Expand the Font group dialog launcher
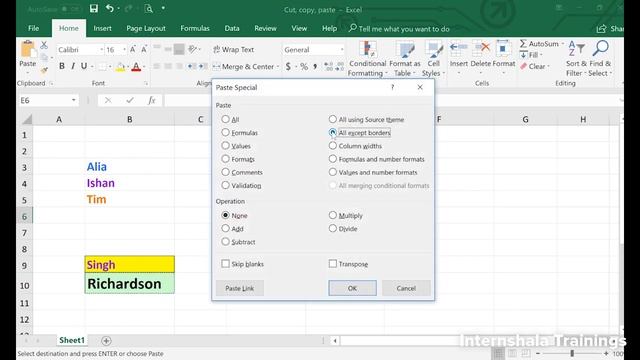Image resolution: width=640 pixels, height=360 pixels. click(x=146, y=83)
